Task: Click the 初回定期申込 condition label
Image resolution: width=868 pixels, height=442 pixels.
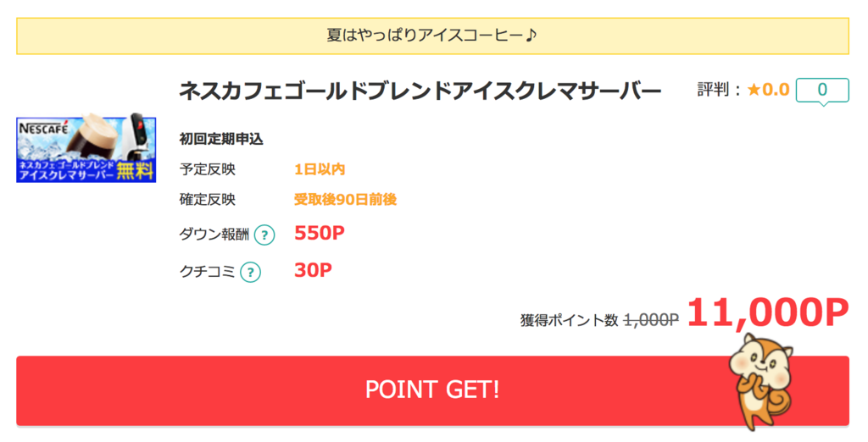Action: [x=221, y=139]
